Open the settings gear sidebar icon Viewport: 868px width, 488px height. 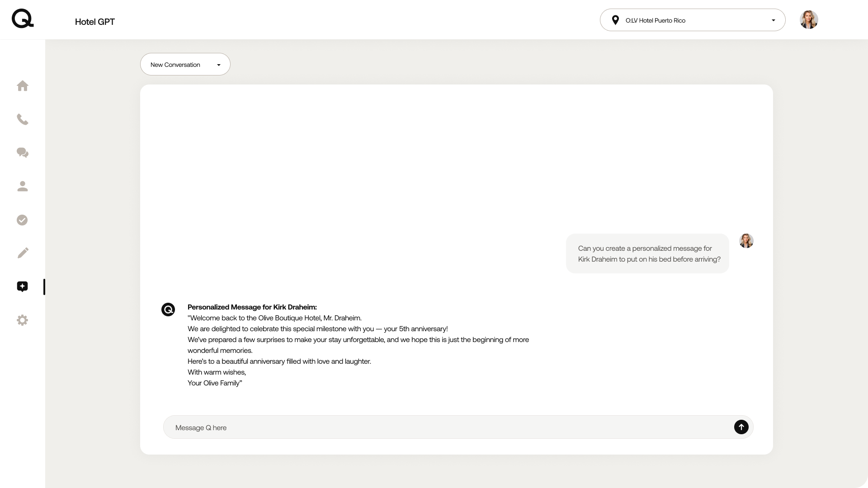point(22,320)
